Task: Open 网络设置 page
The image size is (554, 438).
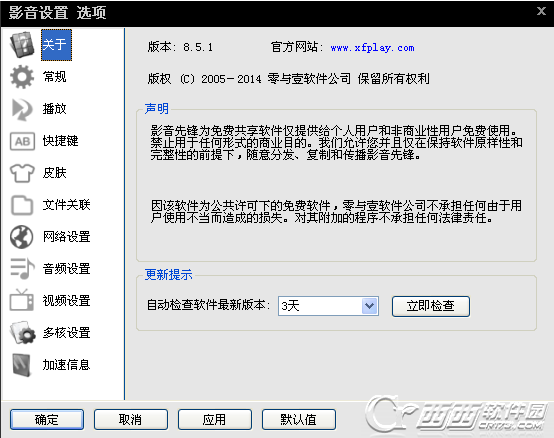Action: (x=66, y=237)
